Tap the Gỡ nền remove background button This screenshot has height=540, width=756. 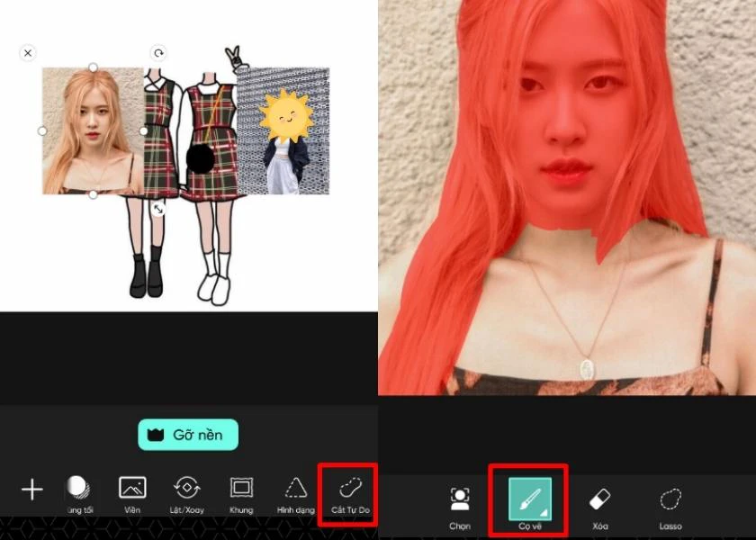coord(188,435)
